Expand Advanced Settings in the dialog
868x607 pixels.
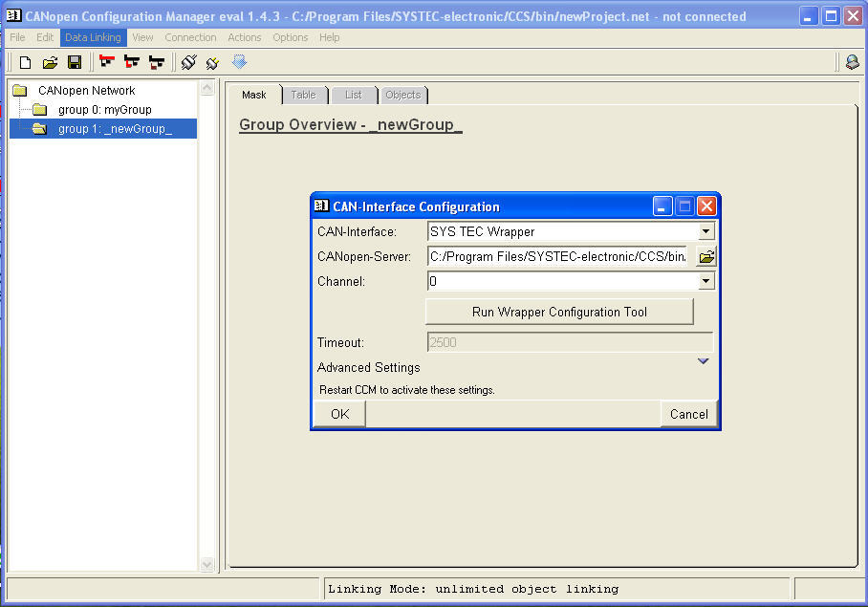click(x=704, y=361)
